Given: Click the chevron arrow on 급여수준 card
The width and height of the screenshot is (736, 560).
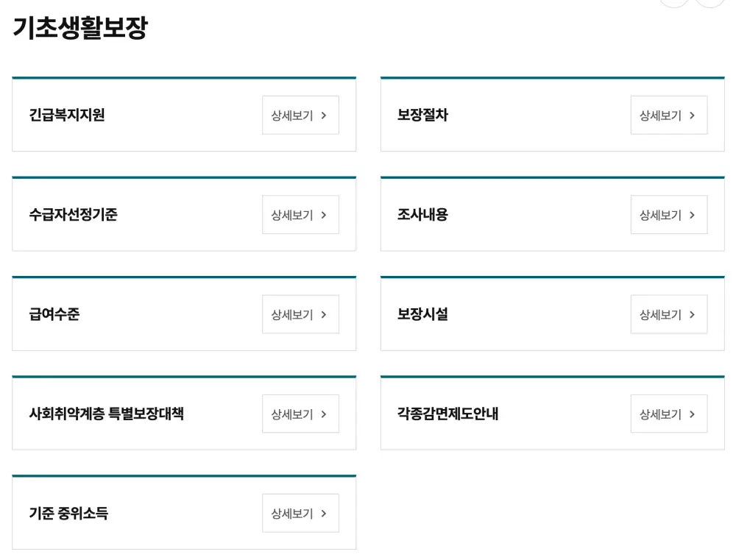Looking at the screenshot, I should (x=324, y=314).
